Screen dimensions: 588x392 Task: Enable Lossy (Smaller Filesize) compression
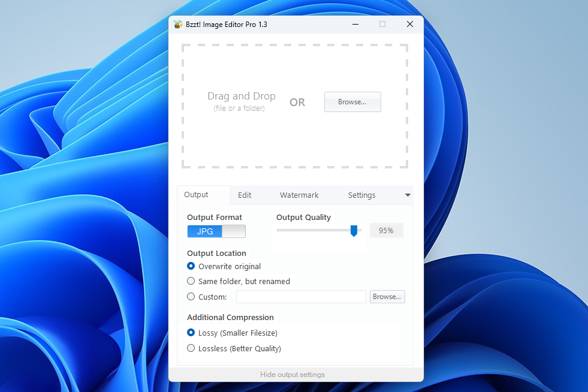tap(191, 333)
